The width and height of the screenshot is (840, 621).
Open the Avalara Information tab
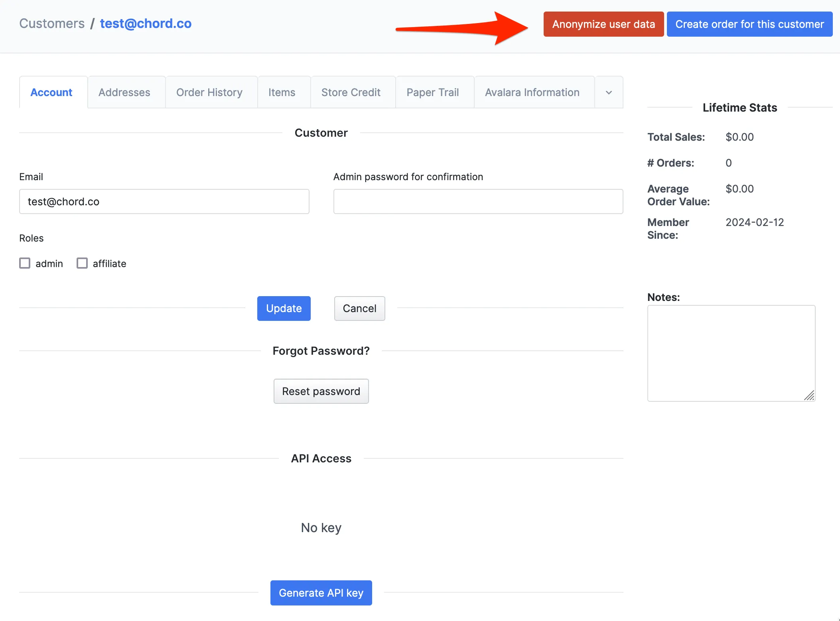pyautogui.click(x=532, y=92)
